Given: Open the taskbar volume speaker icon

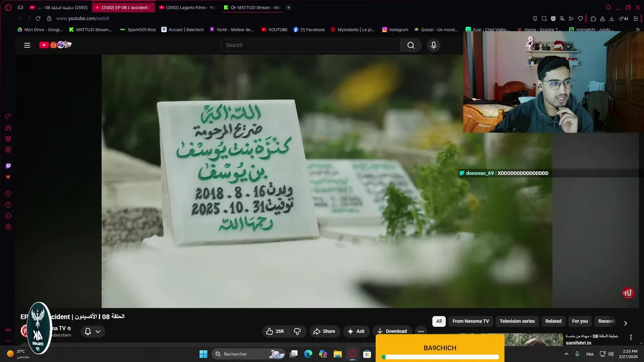Looking at the screenshot, I should (611, 354).
